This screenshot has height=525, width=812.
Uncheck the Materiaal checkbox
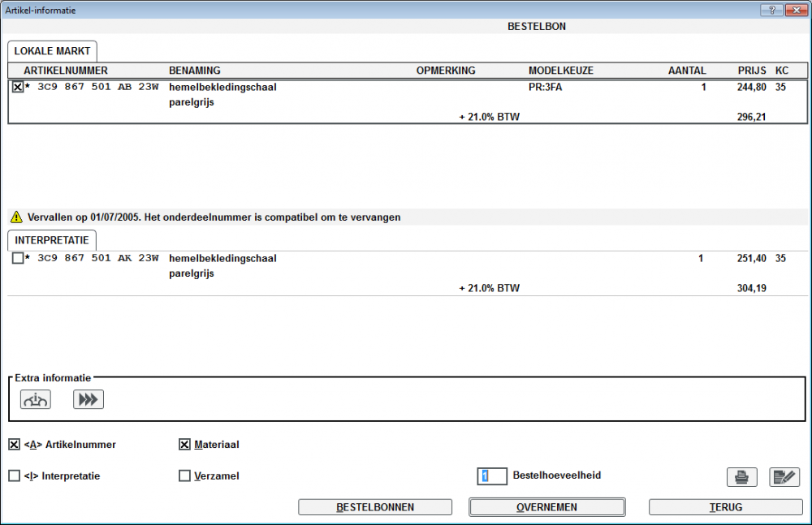[184, 445]
